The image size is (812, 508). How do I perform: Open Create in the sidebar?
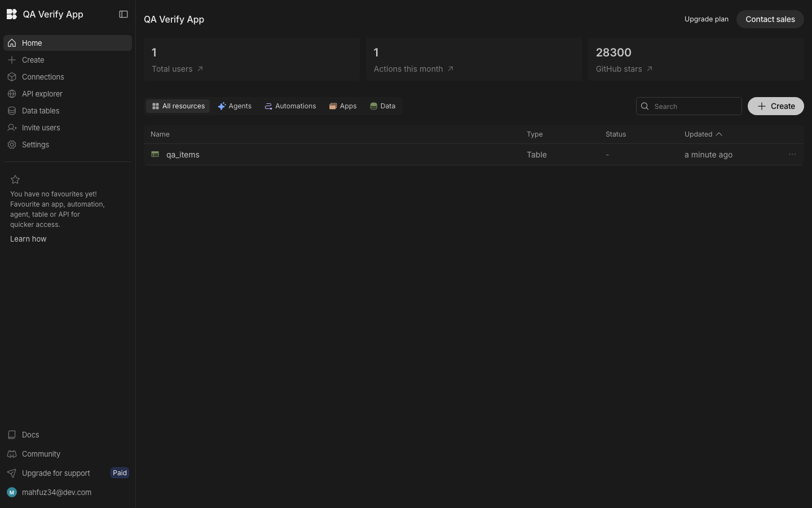68,60
